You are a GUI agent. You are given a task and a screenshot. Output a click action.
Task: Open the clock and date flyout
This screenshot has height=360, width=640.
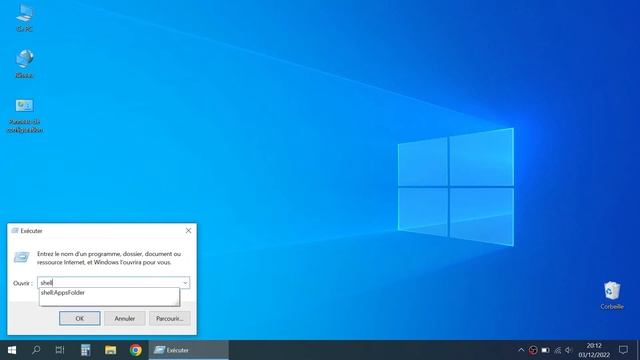coord(594,350)
